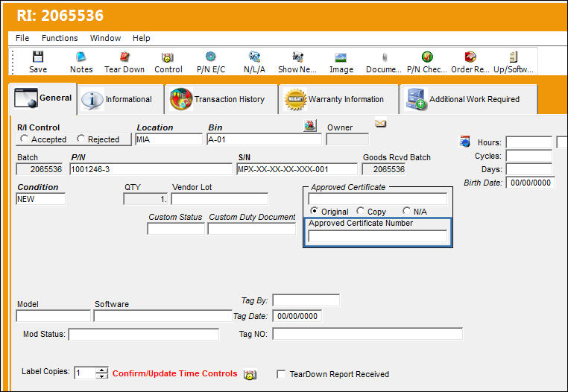The image size is (568, 392).
Task: Choose the Original certificate option
Action: pos(314,211)
